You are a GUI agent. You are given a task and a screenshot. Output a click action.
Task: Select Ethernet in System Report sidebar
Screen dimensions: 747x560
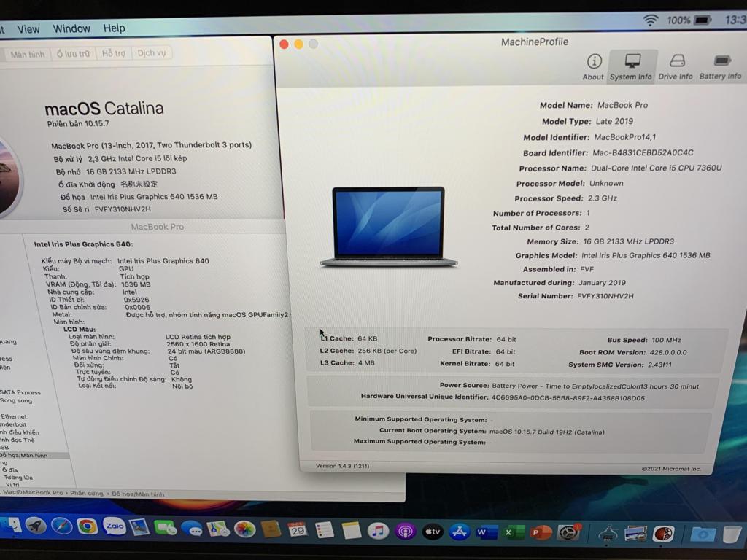[x=14, y=416]
